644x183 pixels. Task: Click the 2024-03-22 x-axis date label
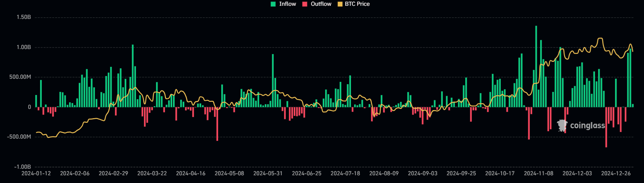(x=152, y=173)
